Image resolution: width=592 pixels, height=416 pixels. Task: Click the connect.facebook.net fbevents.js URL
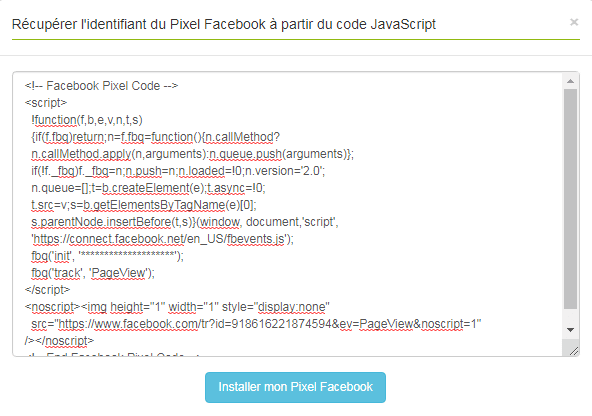point(162,239)
